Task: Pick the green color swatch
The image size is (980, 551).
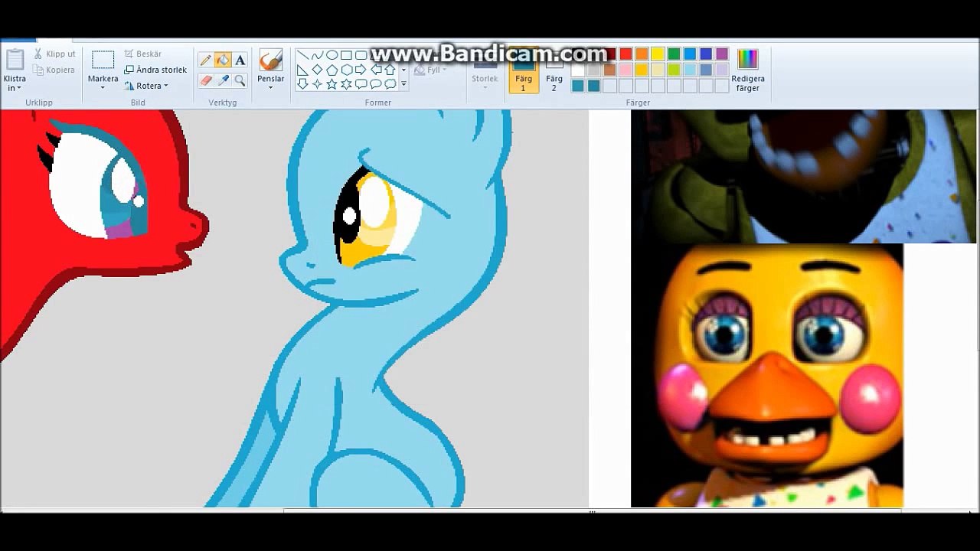Action: (x=674, y=54)
